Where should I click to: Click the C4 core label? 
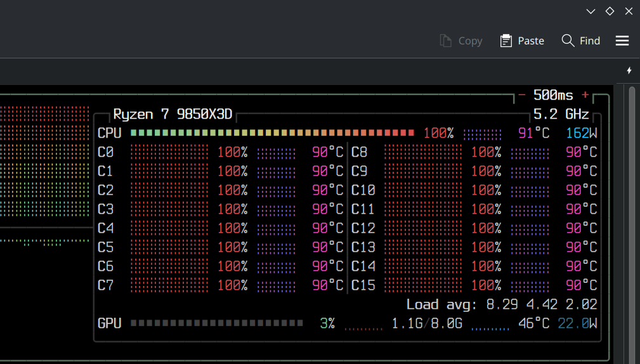[x=105, y=228]
